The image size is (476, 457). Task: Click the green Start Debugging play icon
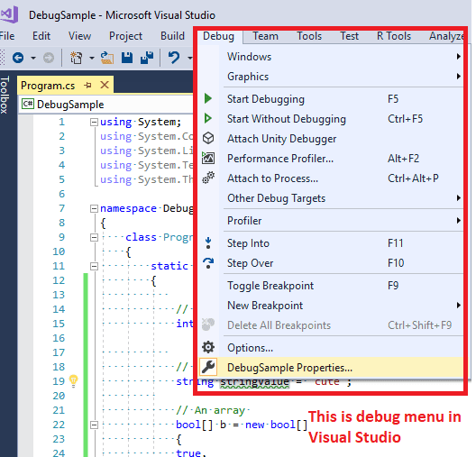(x=208, y=98)
